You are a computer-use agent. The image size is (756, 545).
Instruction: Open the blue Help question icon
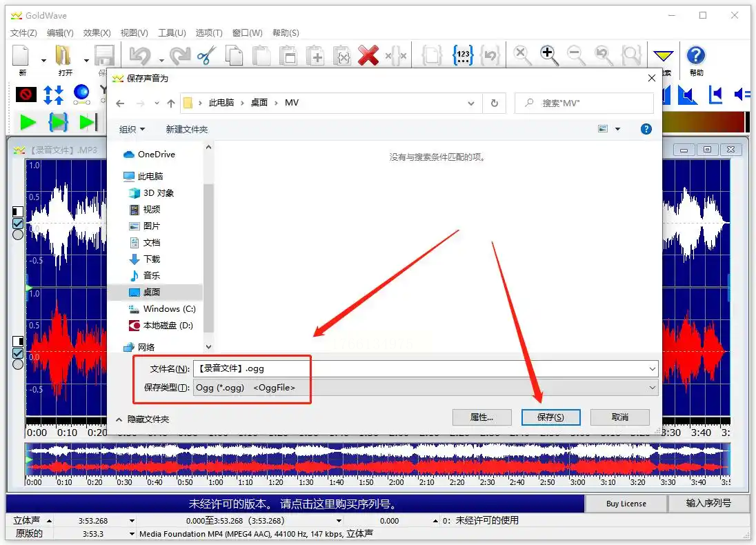tap(696, 55)
